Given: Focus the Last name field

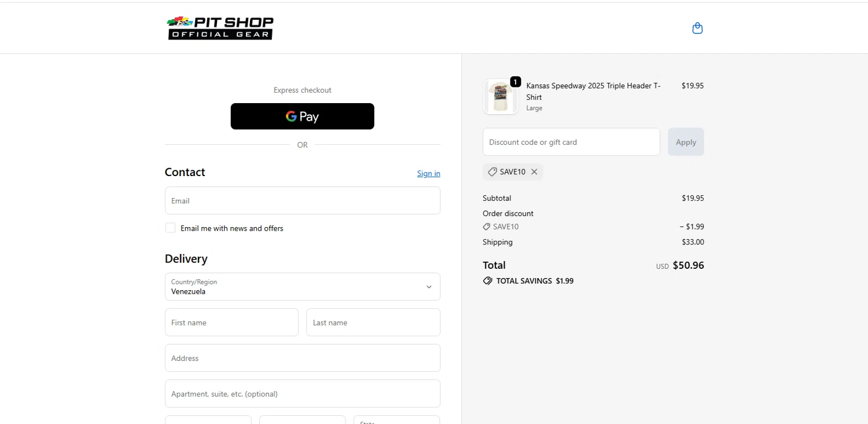Looking at the screenshot, I should pos(373,322).
